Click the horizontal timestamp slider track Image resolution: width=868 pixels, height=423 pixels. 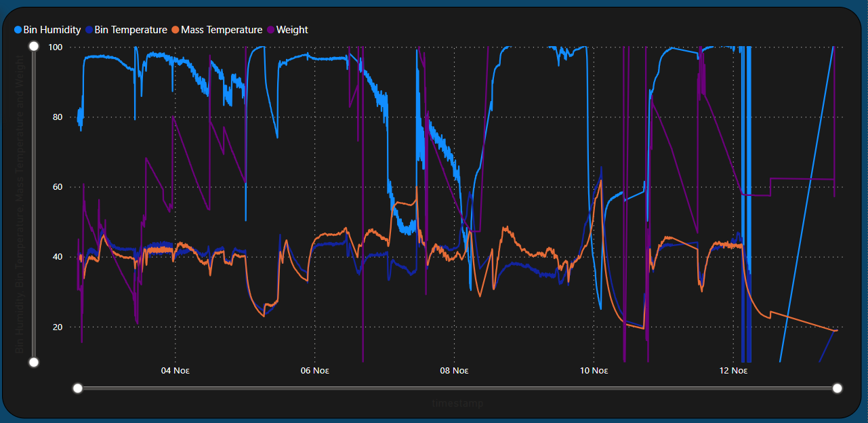point(457,388)
